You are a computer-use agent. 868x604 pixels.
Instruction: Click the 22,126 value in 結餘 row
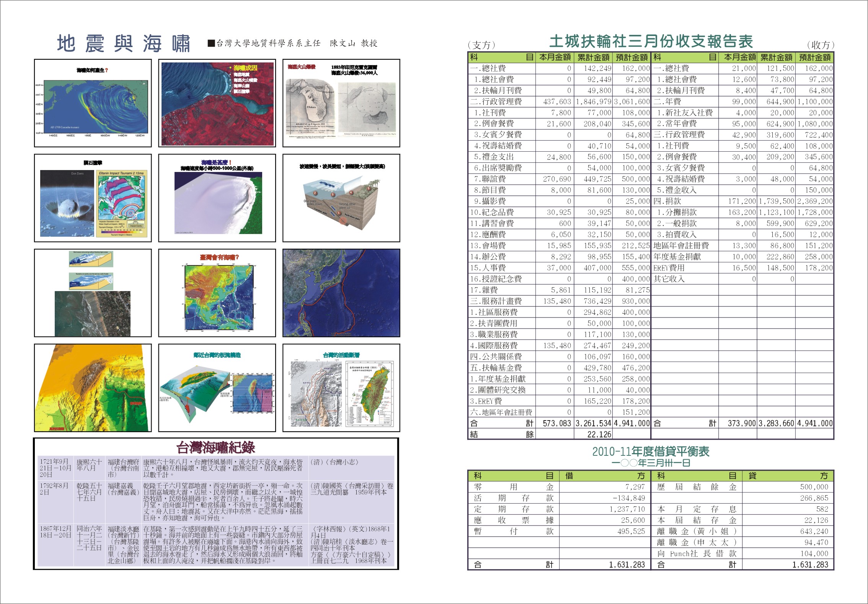(599, 434)
